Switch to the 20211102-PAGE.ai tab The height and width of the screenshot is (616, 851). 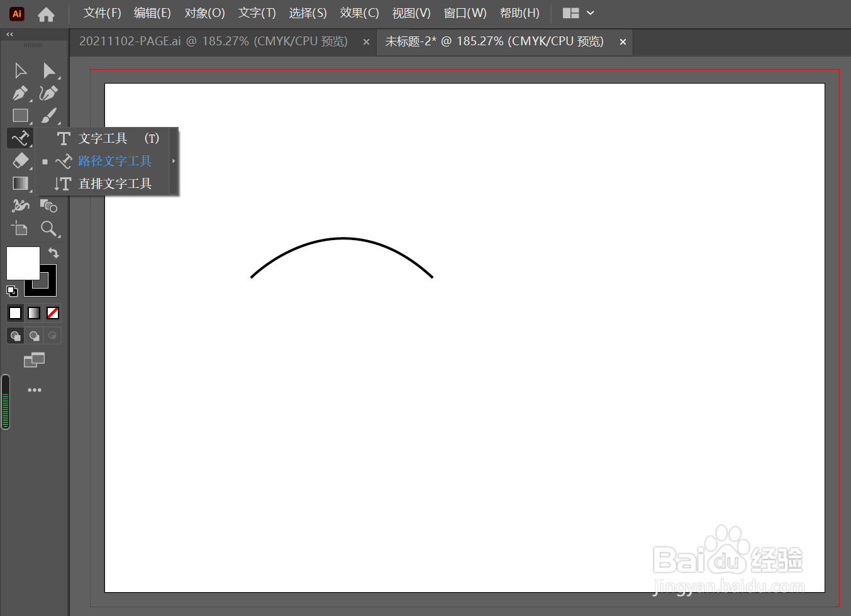[x=213, y=41]
